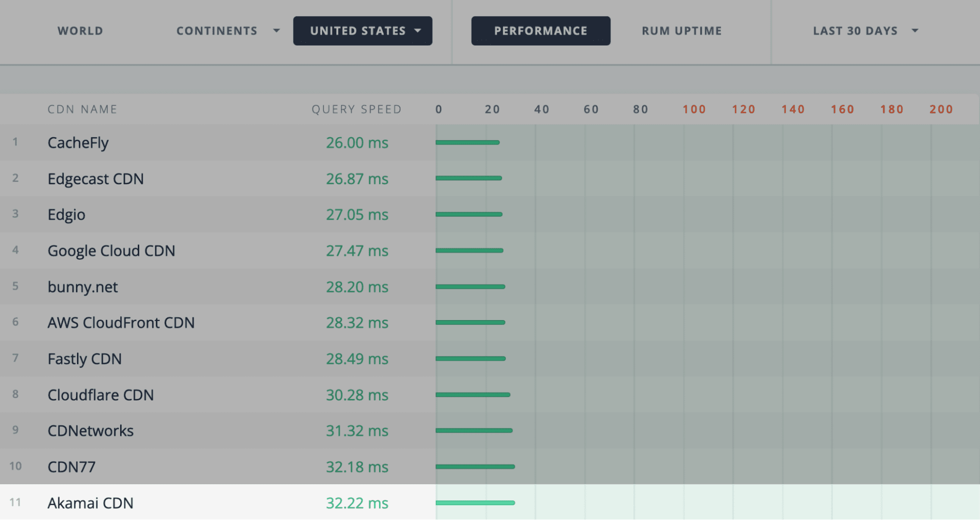Click the 20 axis scale label
The height and width of the screenshot is (520, 980).
tap(492, 109)
